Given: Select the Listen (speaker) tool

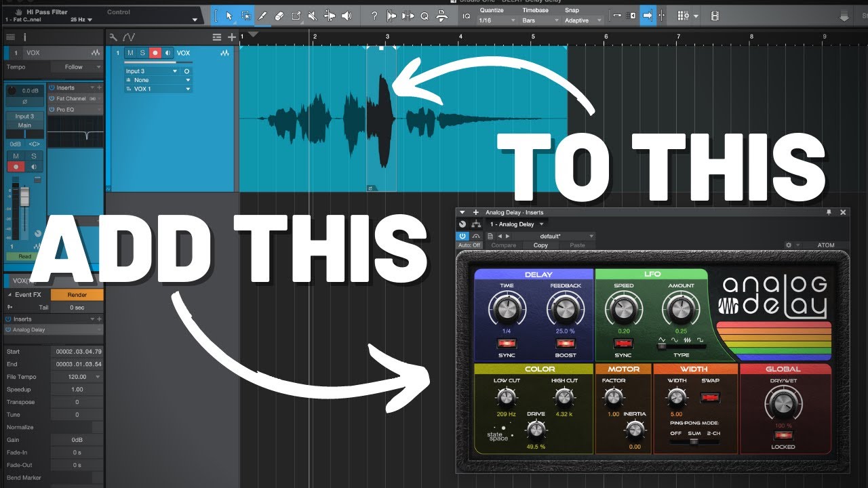Looking at the screenshot, I should click(x=347, y=16).
